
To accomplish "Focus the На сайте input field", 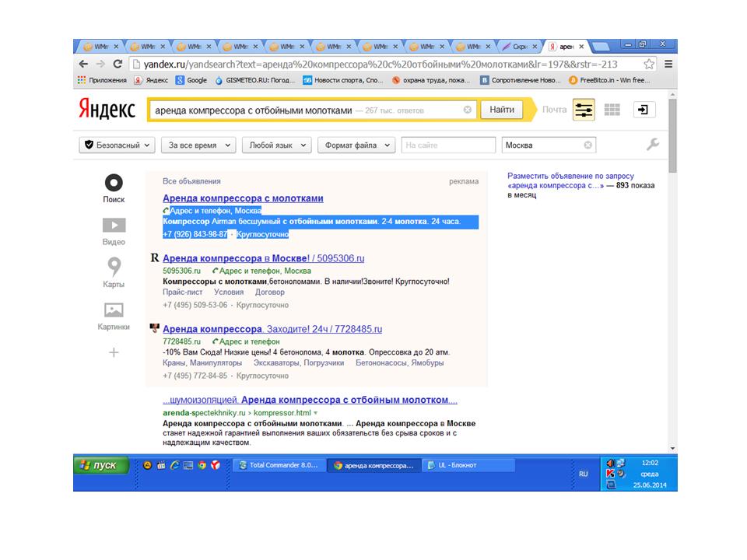I will tap(448, 145).
